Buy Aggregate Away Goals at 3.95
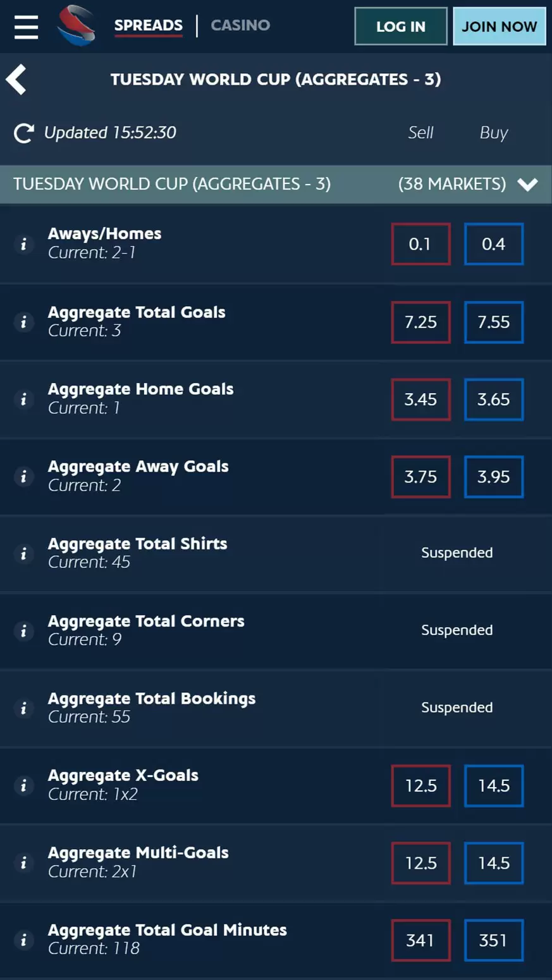This screenshot has width=552, height=980. (x=494, y=477)
